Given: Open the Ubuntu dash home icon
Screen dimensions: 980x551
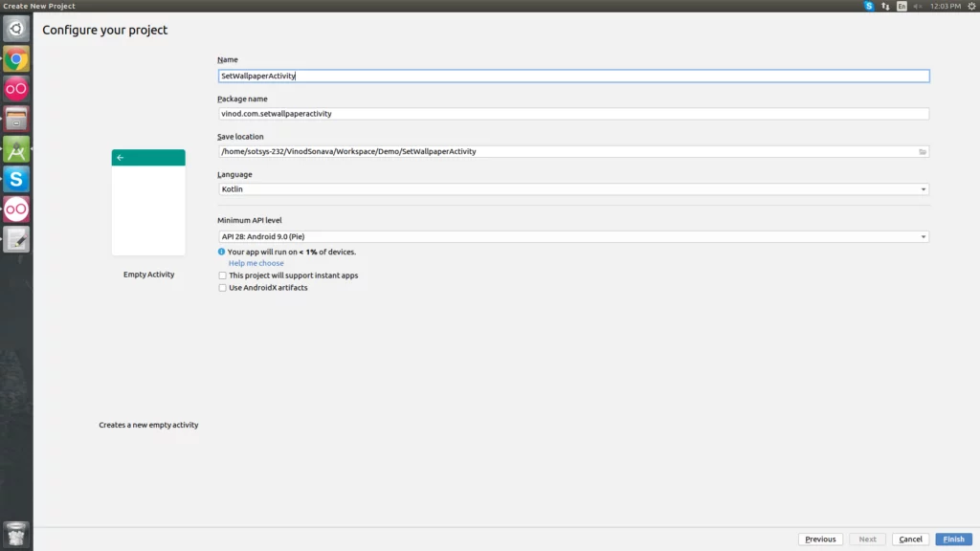Looking at the screenshot, I should tap(15, 28).
